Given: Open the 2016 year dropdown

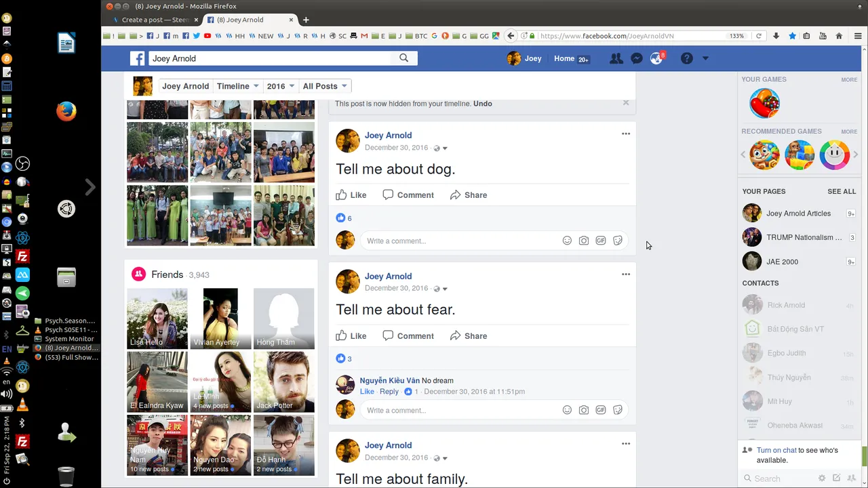Looking at the screenshot, I should [x=281, y=86].
